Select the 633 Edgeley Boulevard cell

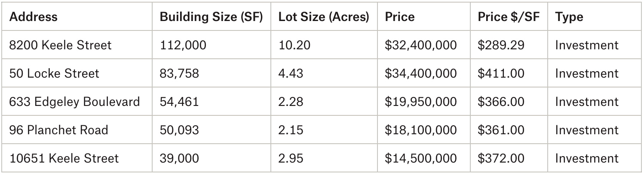click(74, 102)
